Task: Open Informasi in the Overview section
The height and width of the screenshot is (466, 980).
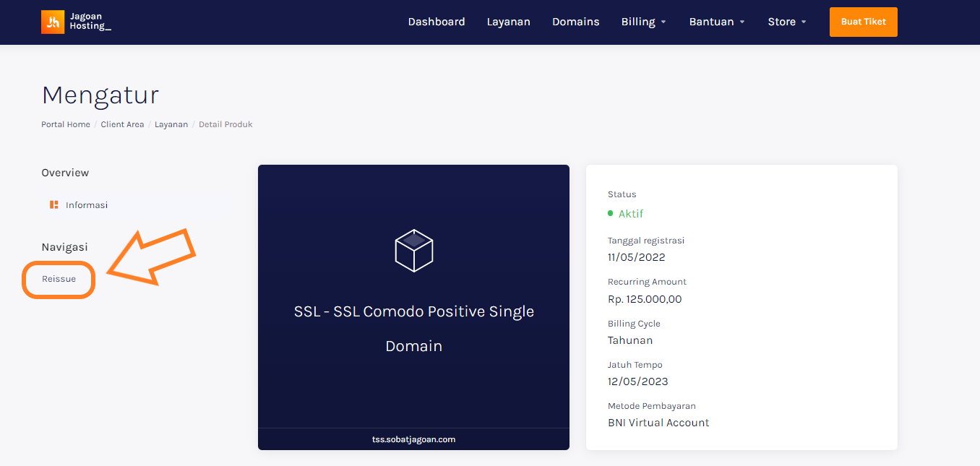Action: coord(86,205)
